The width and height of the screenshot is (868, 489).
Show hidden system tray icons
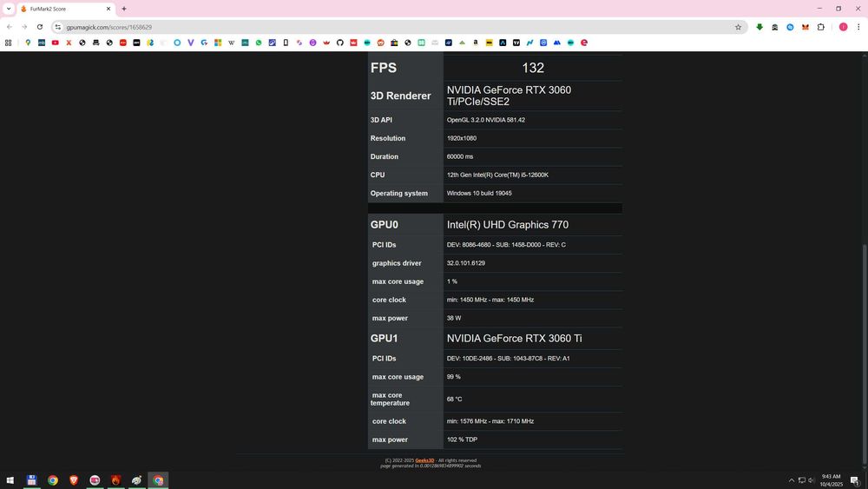click(x=791, y=480)
